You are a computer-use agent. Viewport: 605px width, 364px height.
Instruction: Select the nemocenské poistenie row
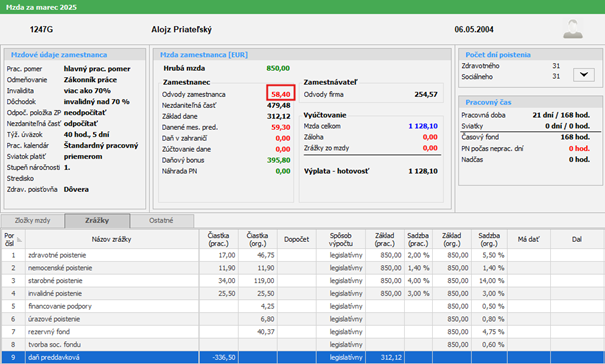click(302, 268)
